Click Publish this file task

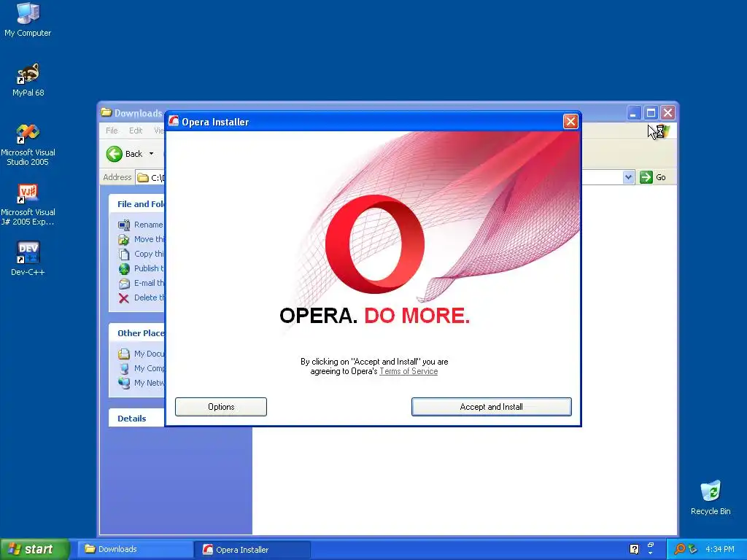[142, 268]
